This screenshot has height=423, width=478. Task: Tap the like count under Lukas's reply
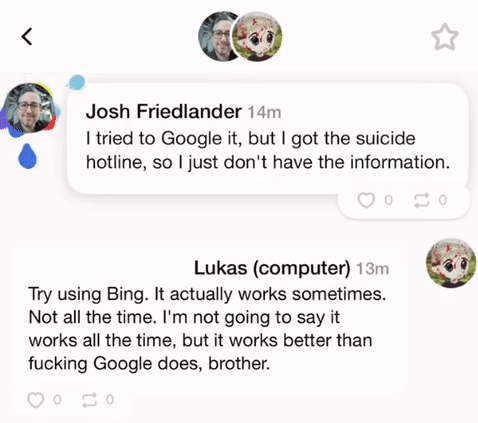coord(57,400)
